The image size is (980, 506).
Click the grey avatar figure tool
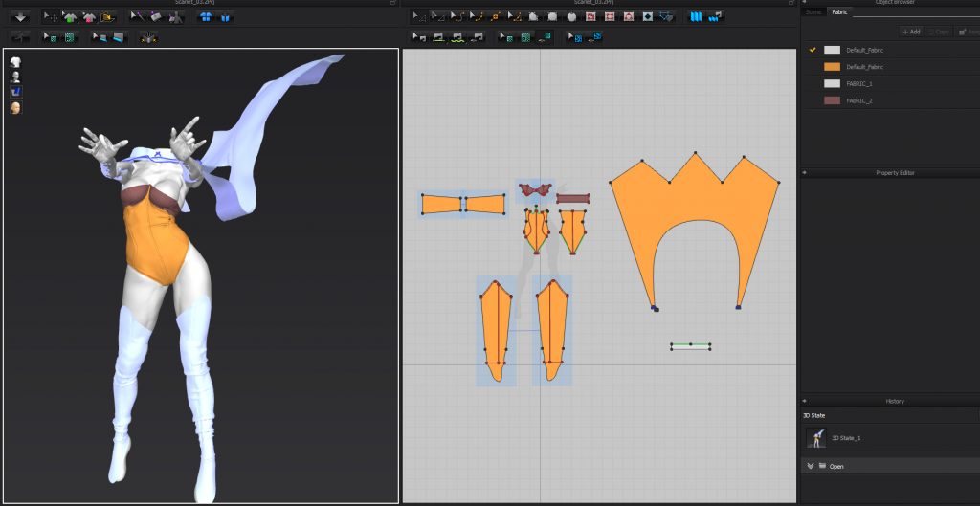click(x=176, y=17)
